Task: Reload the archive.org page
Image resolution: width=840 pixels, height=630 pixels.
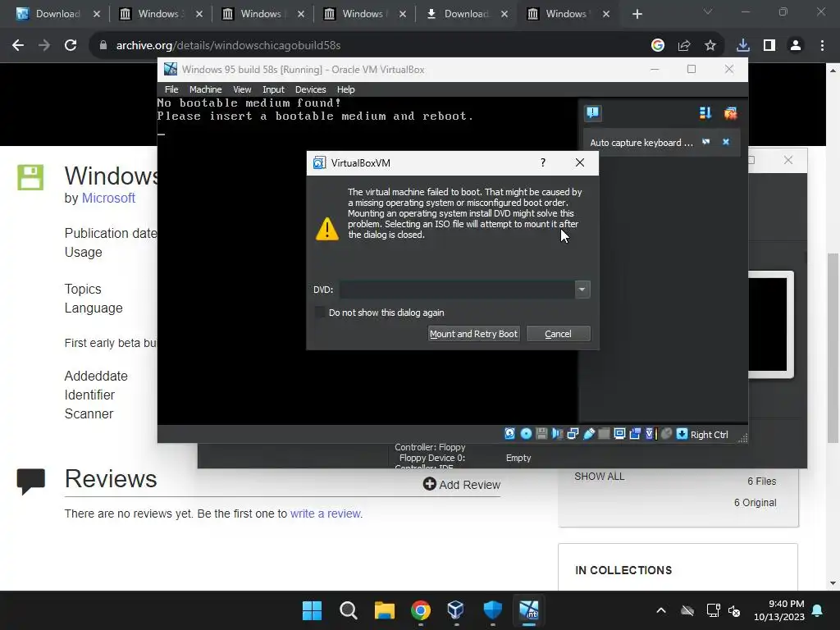Action: tap(71, 46)
